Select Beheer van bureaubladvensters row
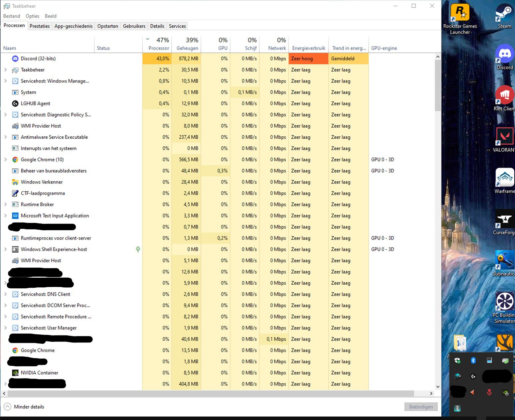The image size is (515, 420). click(x=218, y=171)
